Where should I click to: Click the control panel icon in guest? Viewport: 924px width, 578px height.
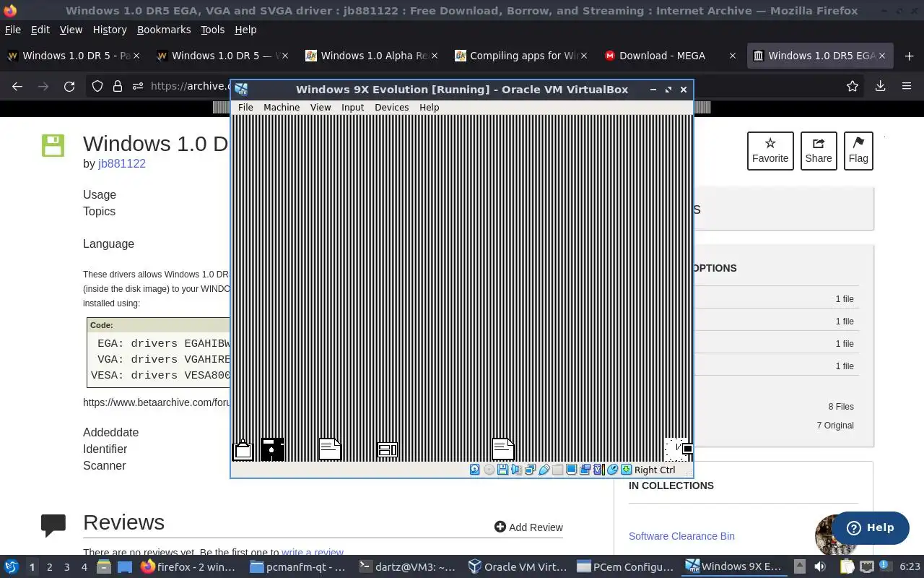coord(388,450)
